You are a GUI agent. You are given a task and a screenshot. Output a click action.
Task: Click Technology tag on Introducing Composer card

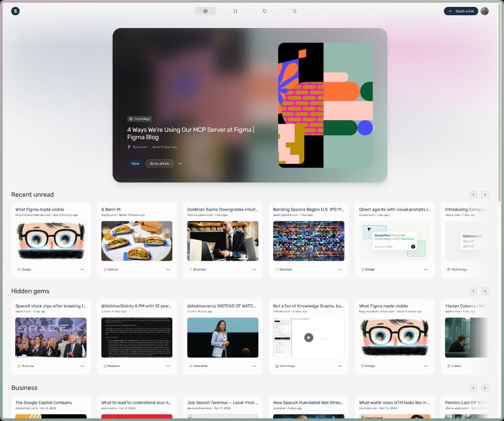point(457,270)
